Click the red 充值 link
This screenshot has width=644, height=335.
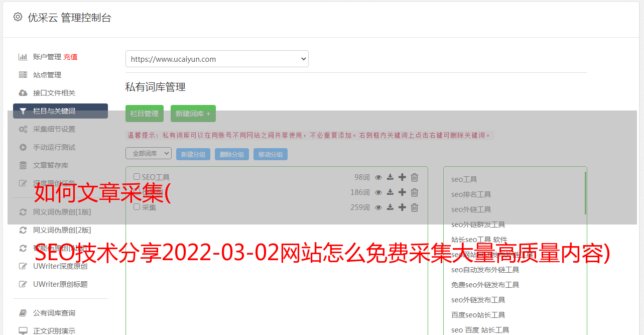point(70,57)
